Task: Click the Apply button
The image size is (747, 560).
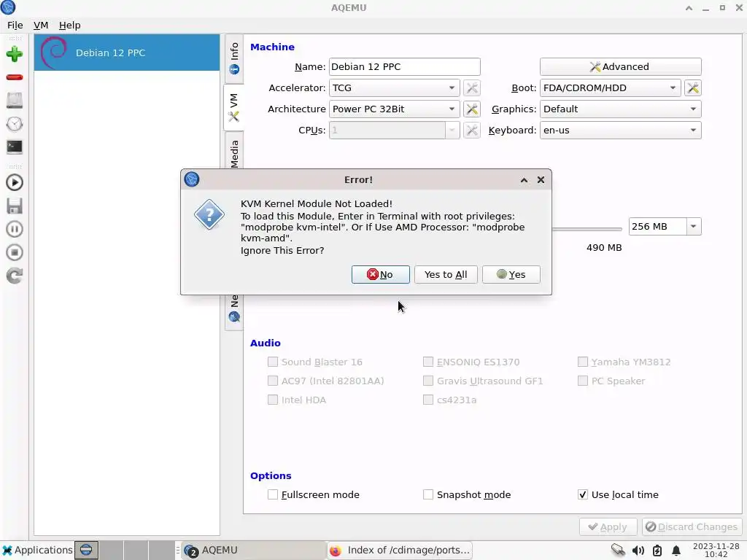Action: [x=608, y=526]
